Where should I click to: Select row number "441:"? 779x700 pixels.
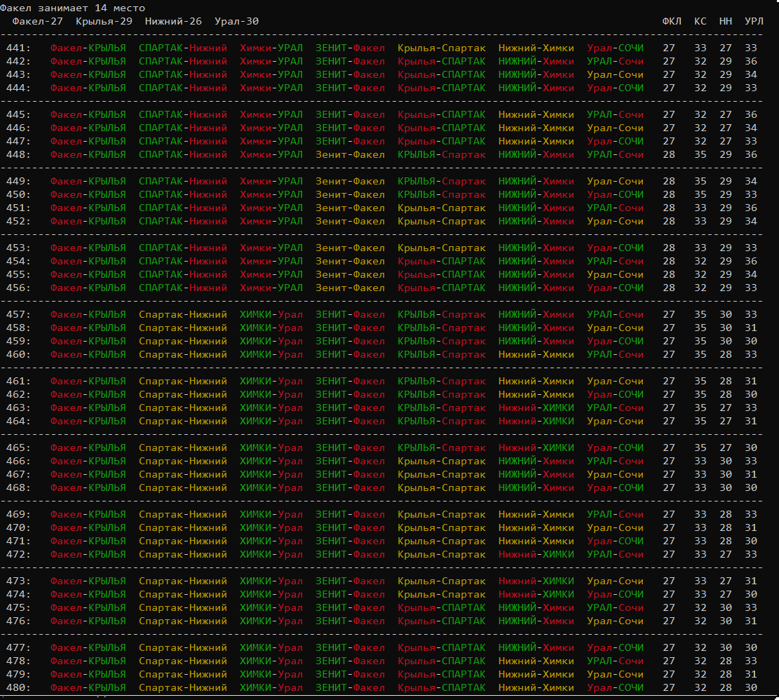[x=18, y=48]
